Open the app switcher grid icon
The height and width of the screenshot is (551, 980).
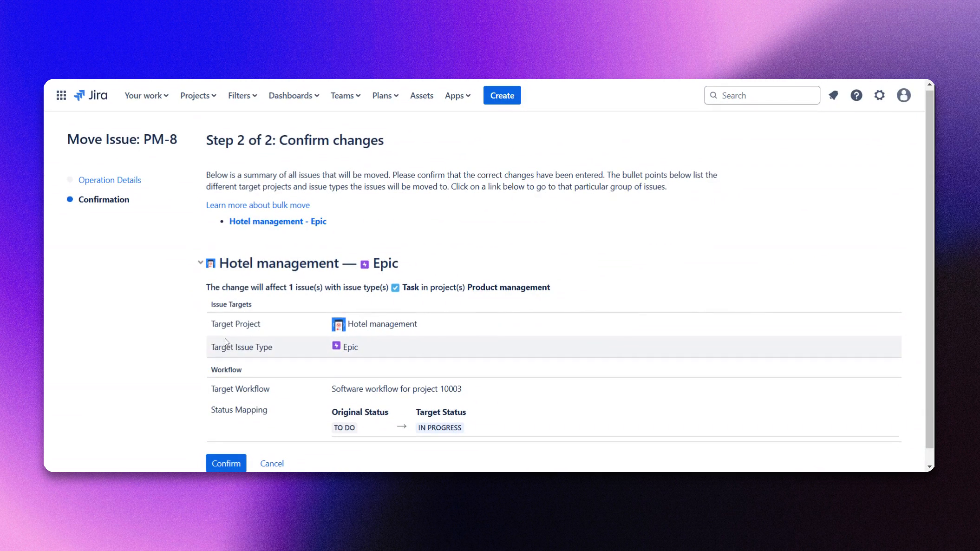(61, 95)
